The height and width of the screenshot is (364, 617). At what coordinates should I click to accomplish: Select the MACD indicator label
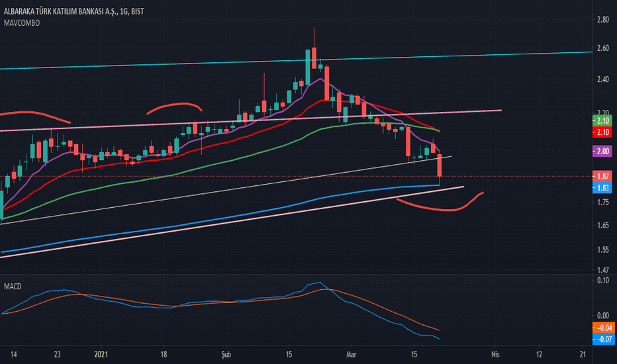click(x=13, y=287)
